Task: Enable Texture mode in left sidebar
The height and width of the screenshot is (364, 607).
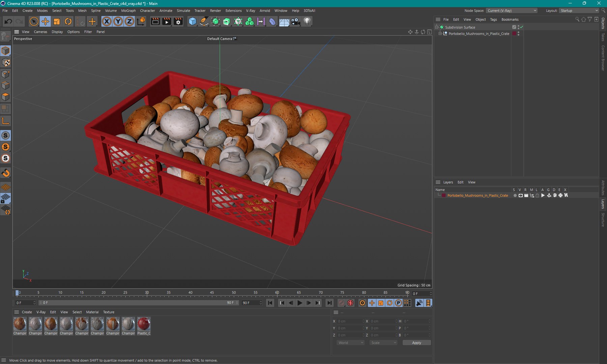Action: click(6, 62)
